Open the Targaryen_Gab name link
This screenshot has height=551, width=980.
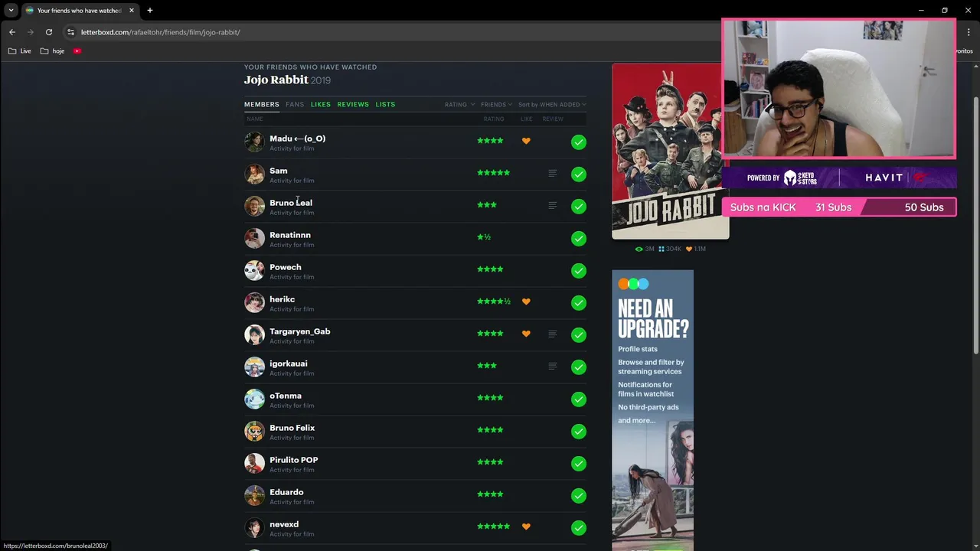point(300,331)
